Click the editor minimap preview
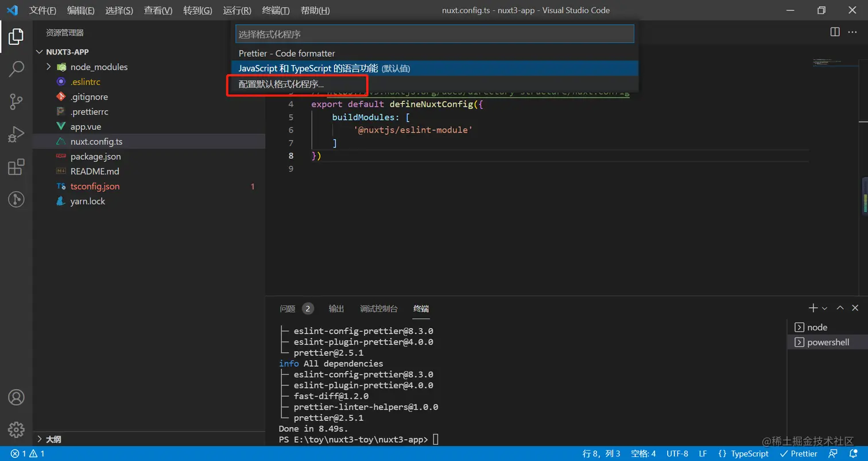This screenshot has width=868, height=461. pyautogui.click(x=834, y=61)
